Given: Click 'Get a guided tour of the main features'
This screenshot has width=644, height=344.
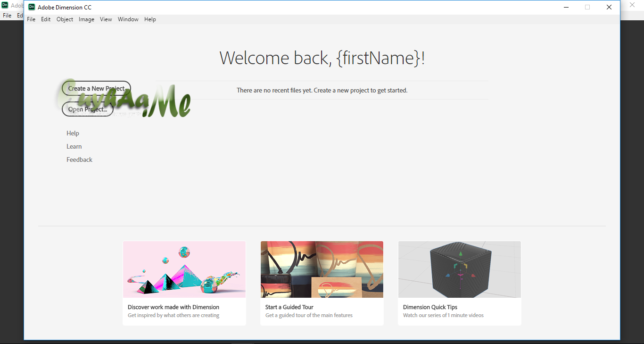Looking at the screenshot, I should (x=309, y=315).
